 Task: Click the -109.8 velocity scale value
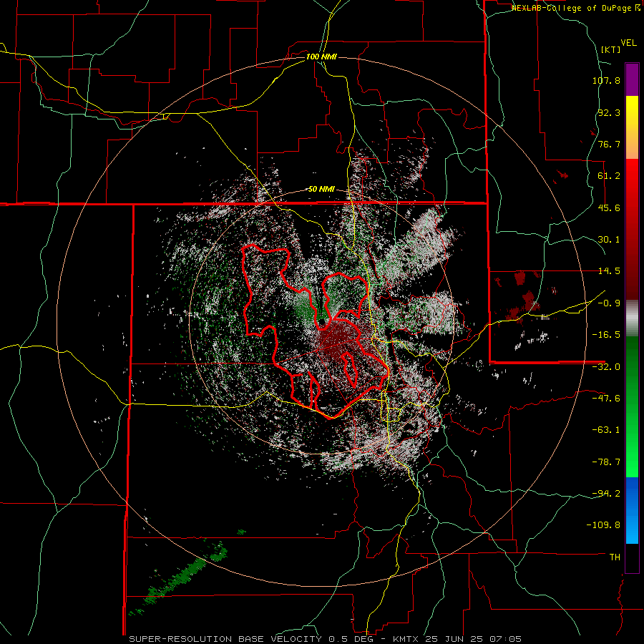[x=604, y=525]
